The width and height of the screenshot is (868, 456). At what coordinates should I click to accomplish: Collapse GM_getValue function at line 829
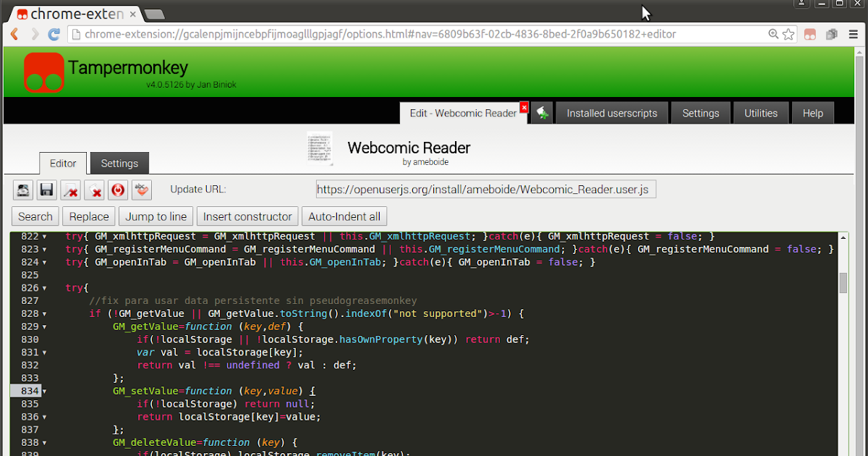coord(44,327)
